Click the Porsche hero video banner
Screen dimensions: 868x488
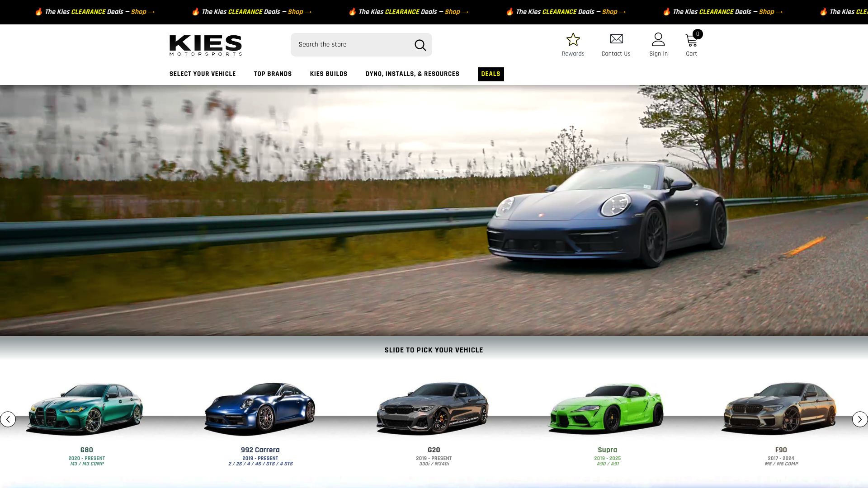pyautogui.click(x=434, y=211)
